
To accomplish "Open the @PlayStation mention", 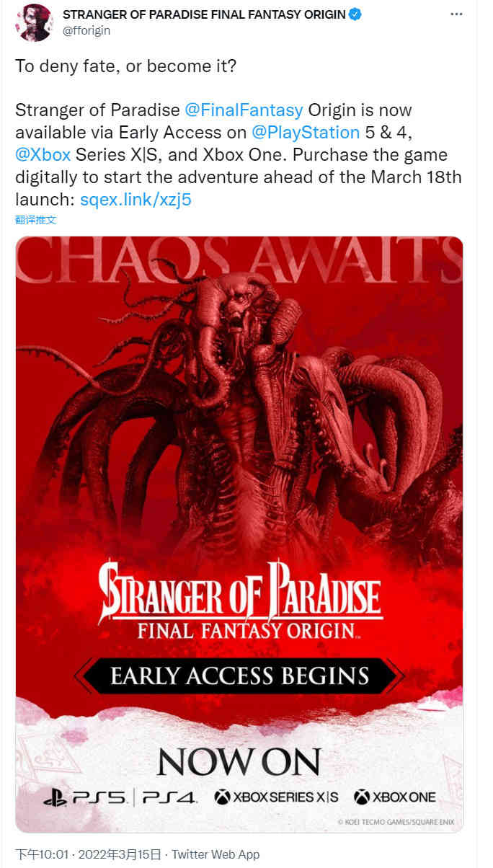I will point(306,133).
